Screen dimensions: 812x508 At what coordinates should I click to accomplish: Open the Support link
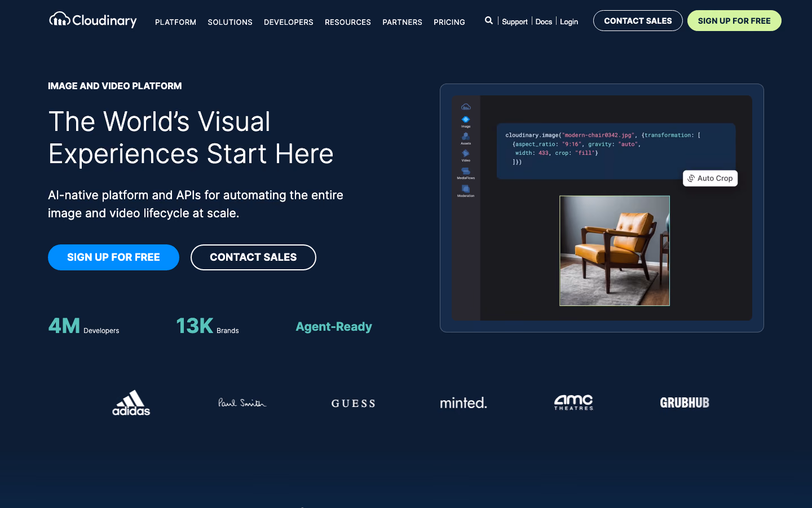(x=515, y=21)
